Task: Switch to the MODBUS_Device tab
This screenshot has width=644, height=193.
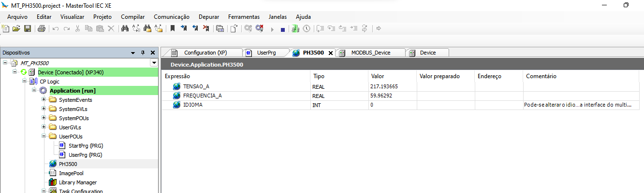Action: tap(370, 53)
